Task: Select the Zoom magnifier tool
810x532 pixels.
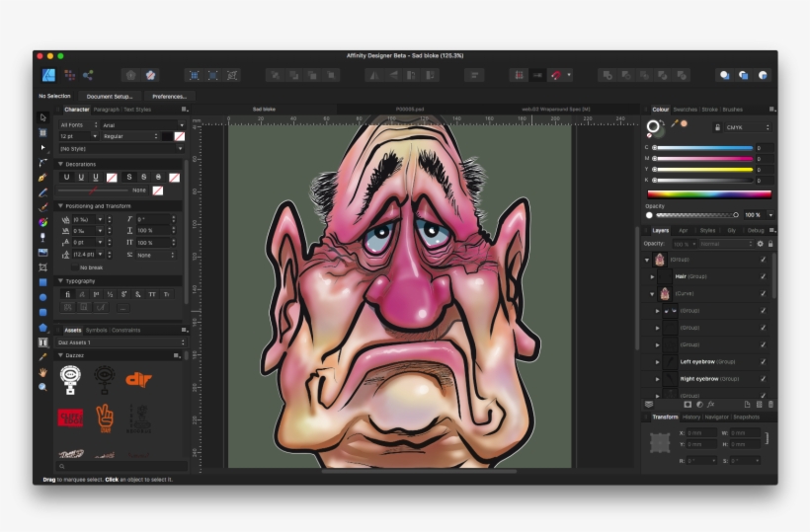Action: coord(42,387)
